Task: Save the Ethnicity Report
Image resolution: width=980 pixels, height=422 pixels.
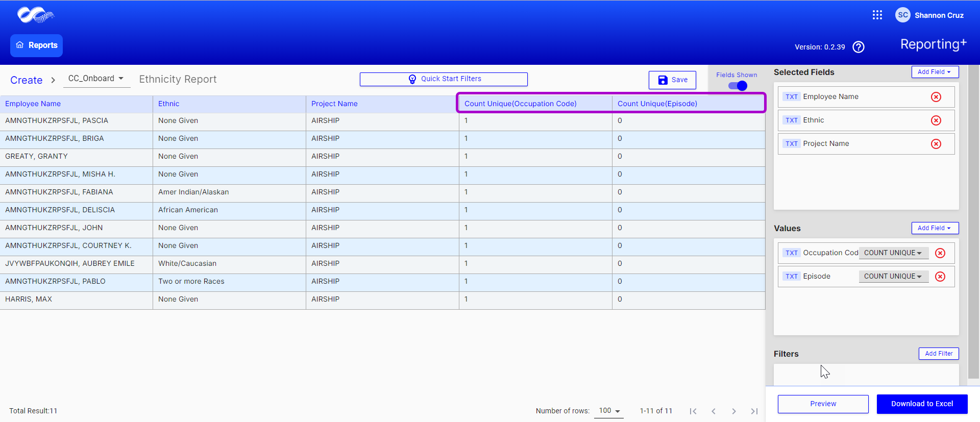Action: coord(672,80)
